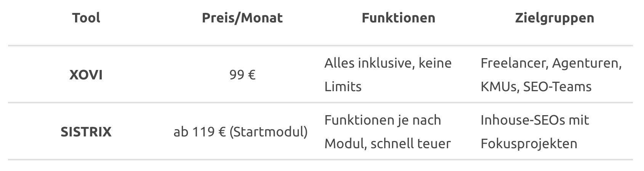Click the ab 119 € price text
644x171 pixels.
(200, 132)
